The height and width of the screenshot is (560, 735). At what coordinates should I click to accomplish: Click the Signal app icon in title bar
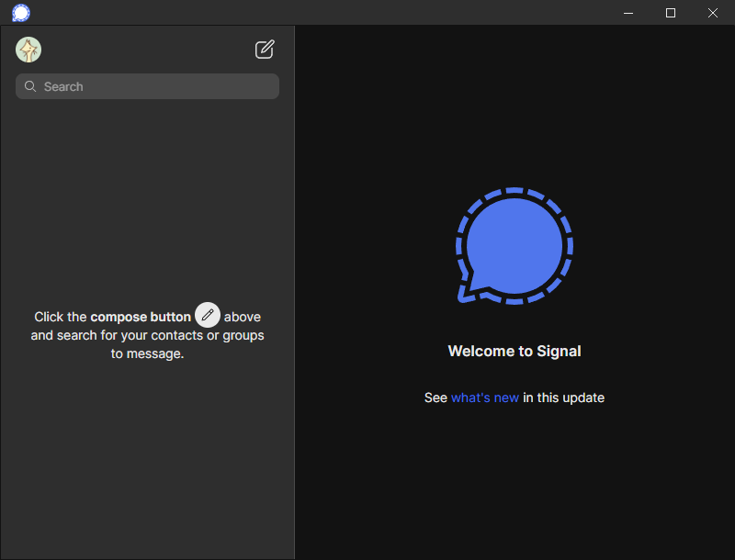(20, 13)
